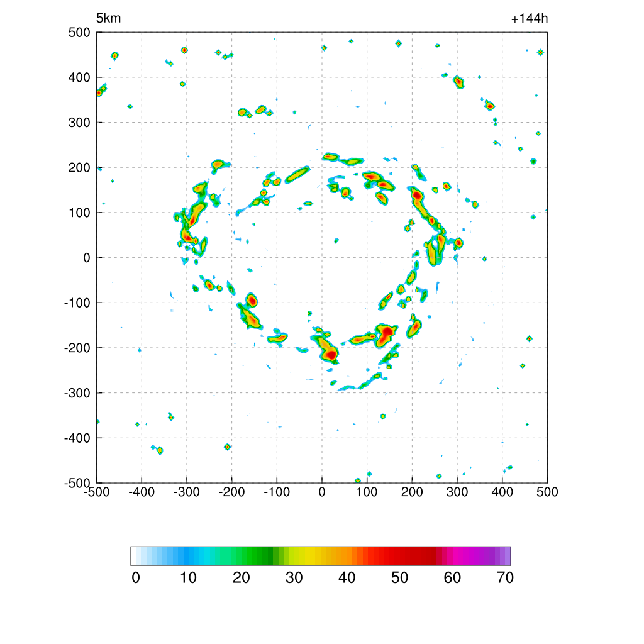644x644 pixels.
Task: Select the y-axis tick label -200
Action: pos(77,348)
